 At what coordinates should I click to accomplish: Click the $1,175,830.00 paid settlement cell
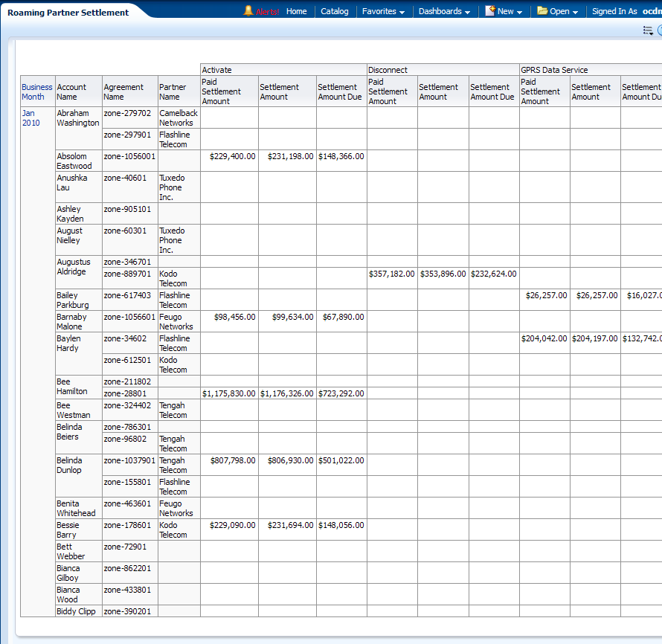pyautogui.click(x=229, y=393)
